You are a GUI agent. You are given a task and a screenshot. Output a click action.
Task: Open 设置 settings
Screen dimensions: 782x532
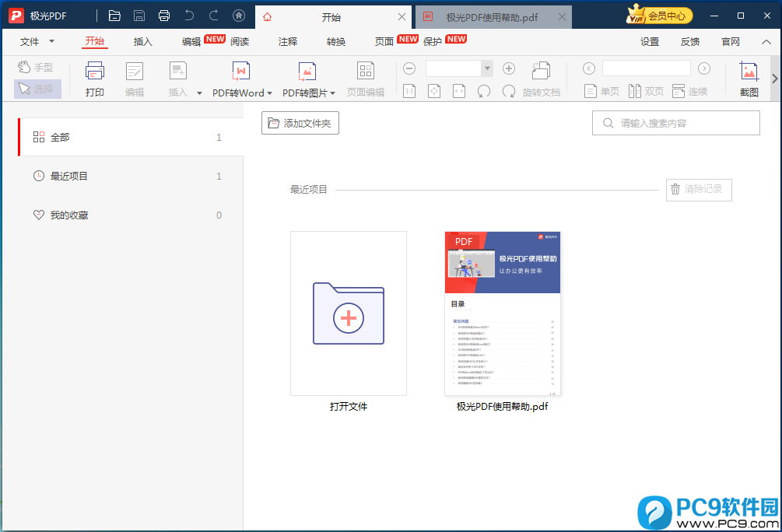650,42
